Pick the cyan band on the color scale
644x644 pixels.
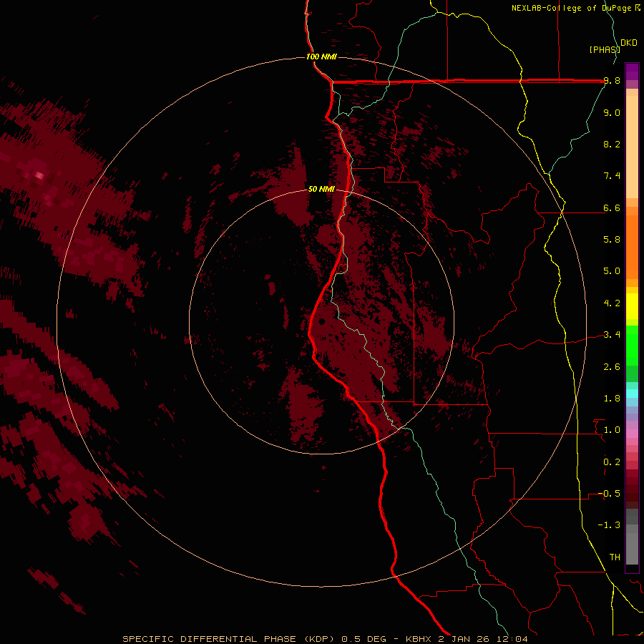pyautogui.click(x=632, y=394)
